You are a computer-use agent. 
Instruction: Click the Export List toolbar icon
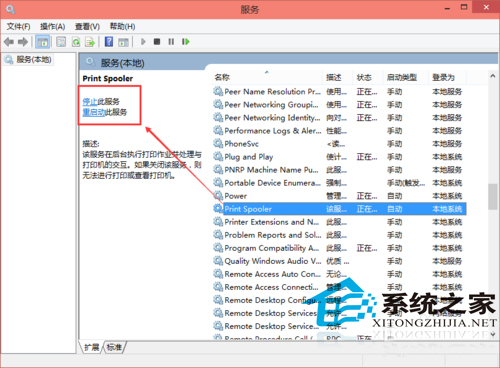coord(90,42)
